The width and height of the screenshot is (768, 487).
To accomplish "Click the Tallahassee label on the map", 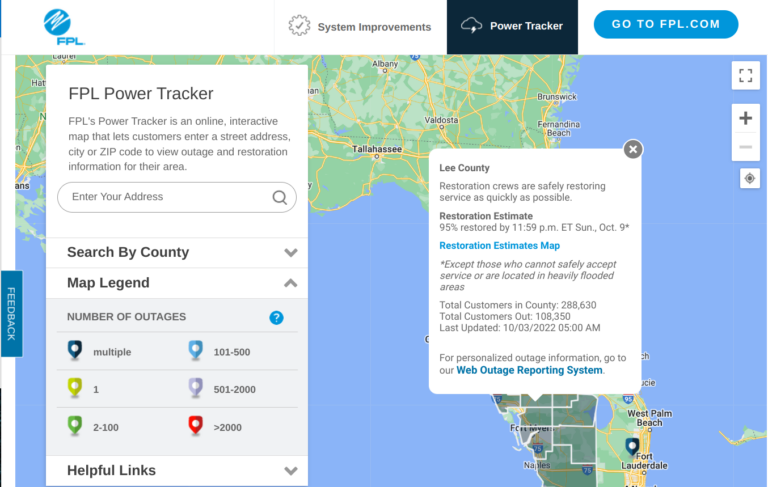I will (x=377, y=149).
